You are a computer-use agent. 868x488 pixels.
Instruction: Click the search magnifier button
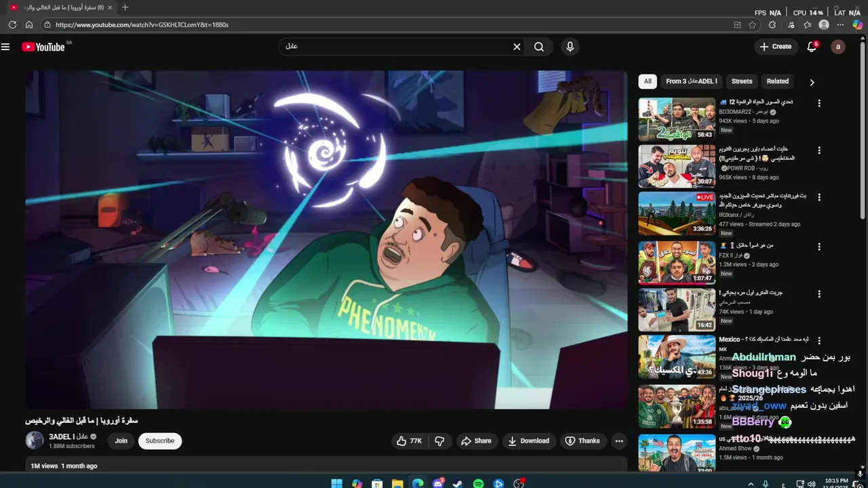pyautogui.click(x=539, y=47)
